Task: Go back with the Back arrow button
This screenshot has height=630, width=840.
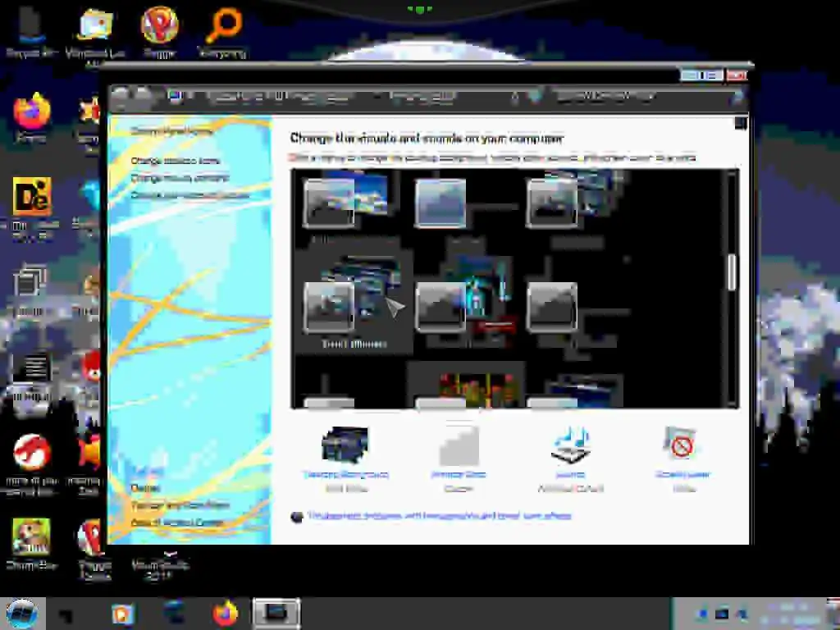Action: [x=121, y=97]
